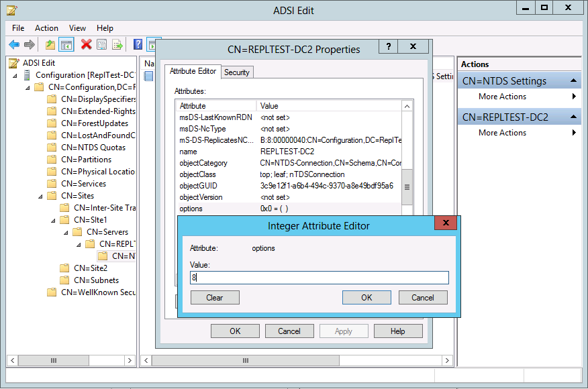Click Clear in Integer Attribute Editor
The image size is (588, 389).
[x=215, y=298]
